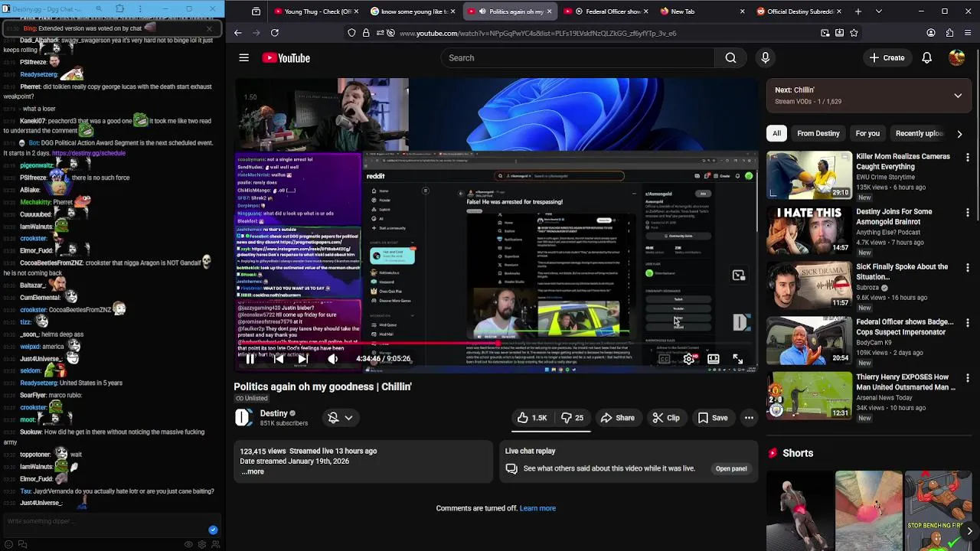
Task: Open the browser application menu
Action: click(968, 33)
